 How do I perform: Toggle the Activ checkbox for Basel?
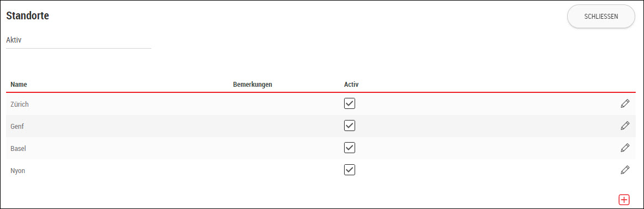350,147
